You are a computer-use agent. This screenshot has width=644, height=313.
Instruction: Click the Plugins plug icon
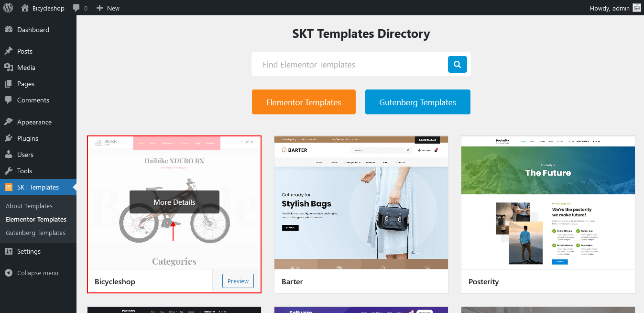point(9,138)
